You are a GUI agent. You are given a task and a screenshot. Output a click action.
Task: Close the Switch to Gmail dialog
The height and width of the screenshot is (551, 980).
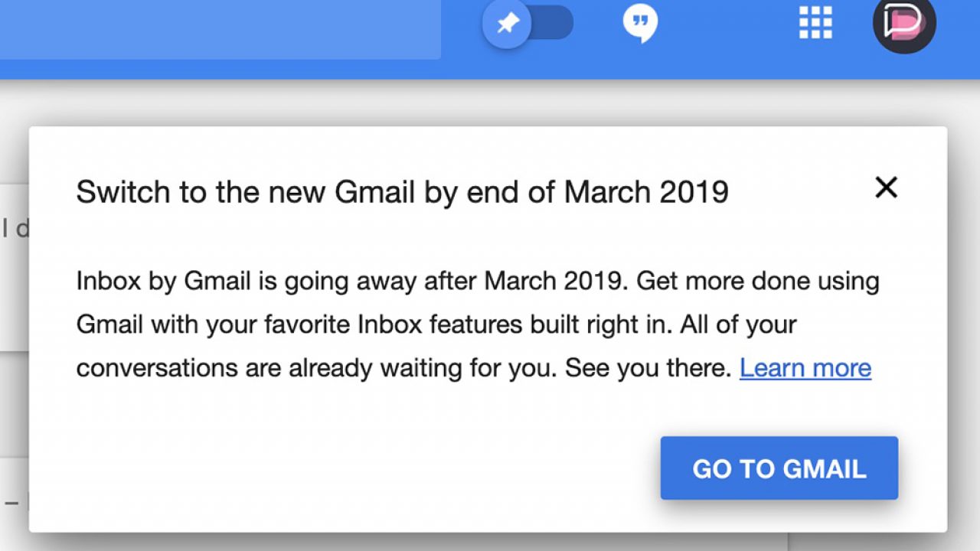click(886, 187)
